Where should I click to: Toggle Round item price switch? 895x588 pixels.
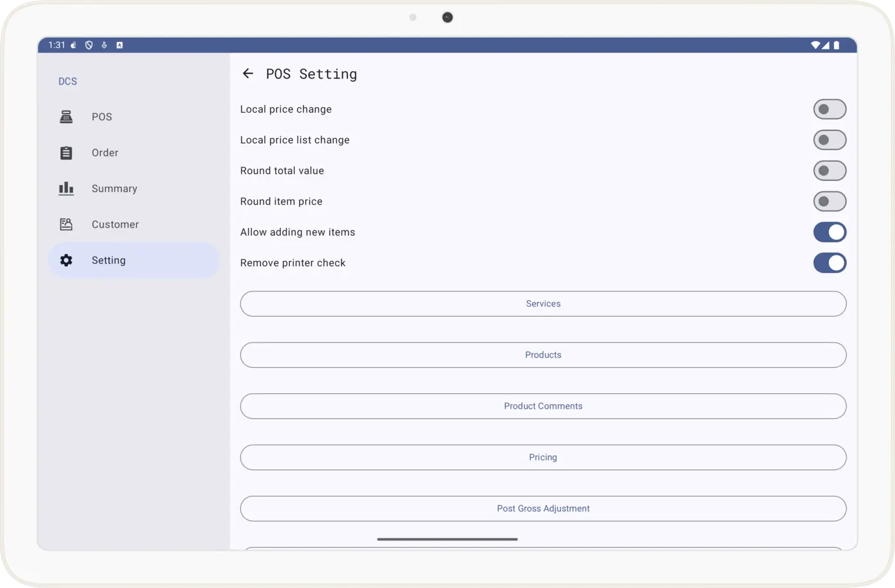(x=829, y=202)
